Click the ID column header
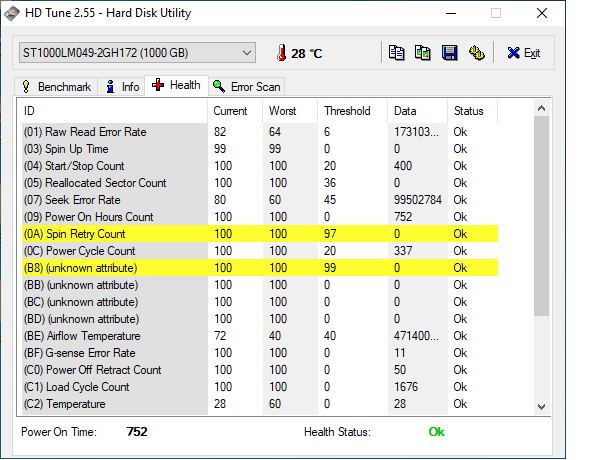 (112, 111)
